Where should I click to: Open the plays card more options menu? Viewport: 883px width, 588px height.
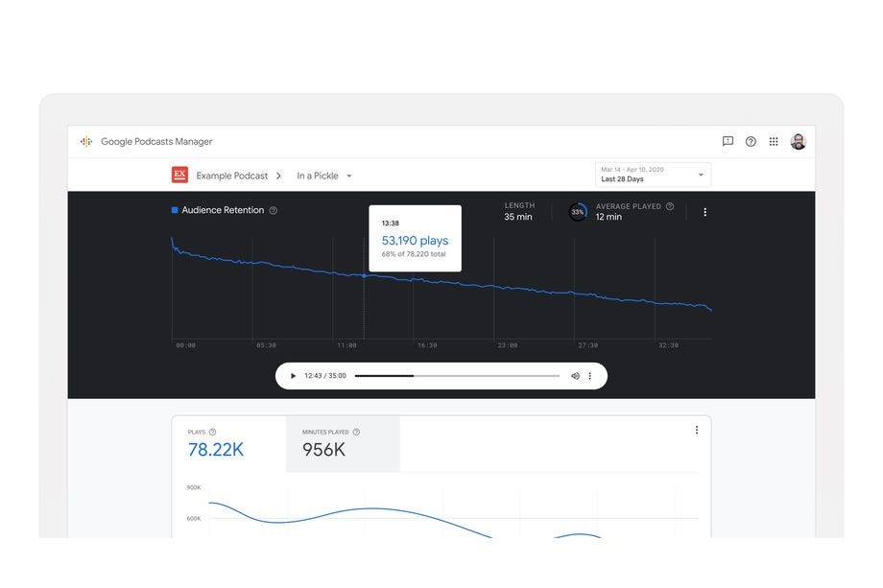[x=697, y=430]
